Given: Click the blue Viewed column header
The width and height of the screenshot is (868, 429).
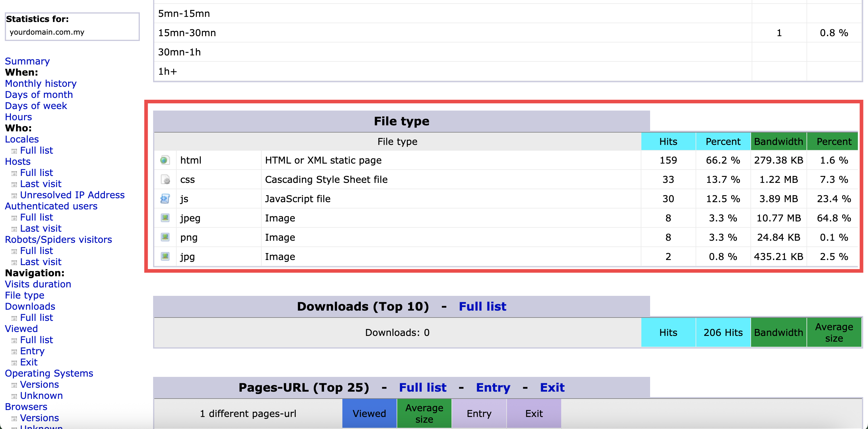Looking at the screenshot, I should [x=369, y=413].
